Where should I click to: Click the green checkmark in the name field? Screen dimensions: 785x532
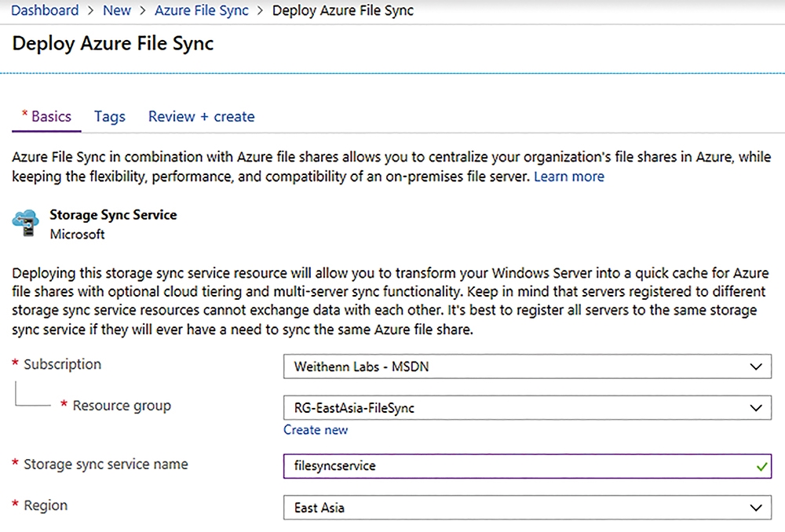[x=761, y=467]
